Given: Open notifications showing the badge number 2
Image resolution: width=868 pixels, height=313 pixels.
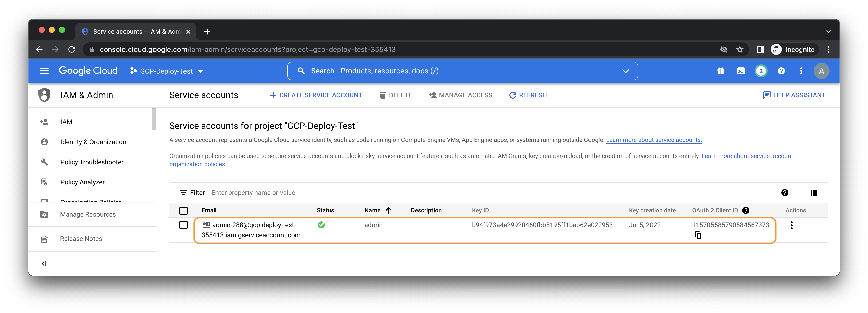Looking at the screenshot, I should [x=761, y=71].
